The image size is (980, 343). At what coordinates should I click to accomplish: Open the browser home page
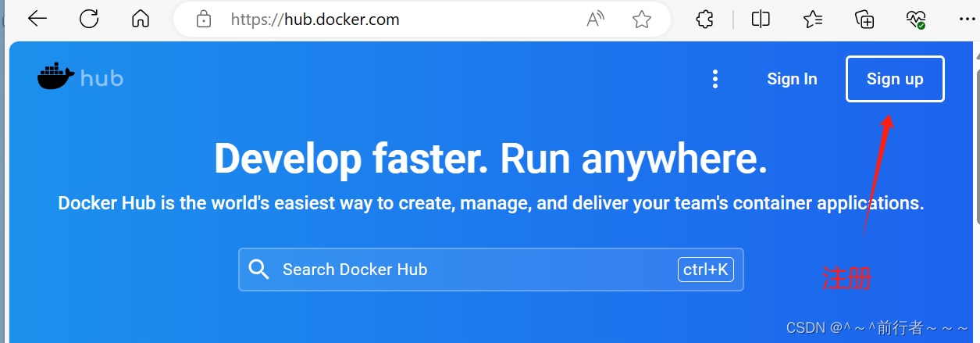[x=141, y=20]
